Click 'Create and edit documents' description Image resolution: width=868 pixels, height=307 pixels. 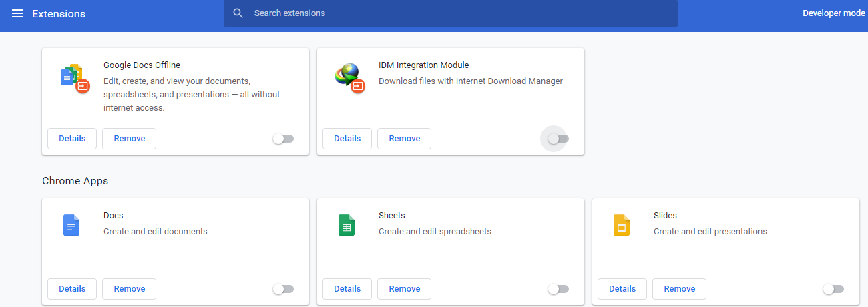[156, 232]
